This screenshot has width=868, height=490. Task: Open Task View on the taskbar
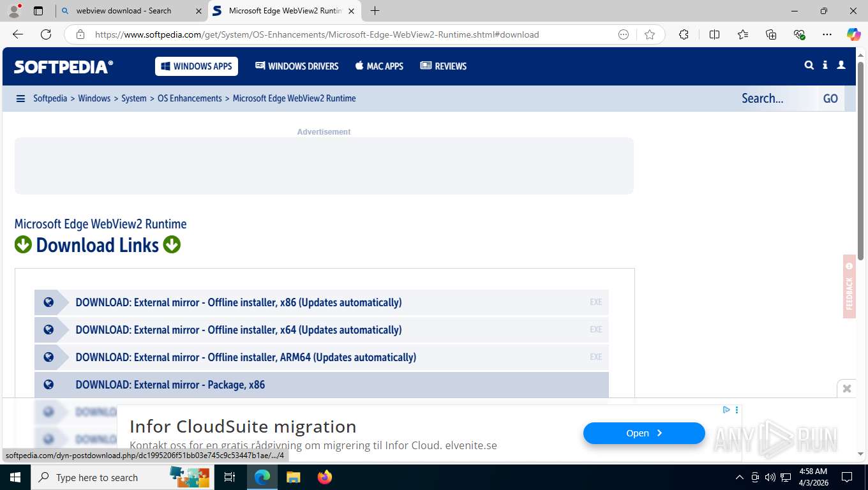point(230,477)
